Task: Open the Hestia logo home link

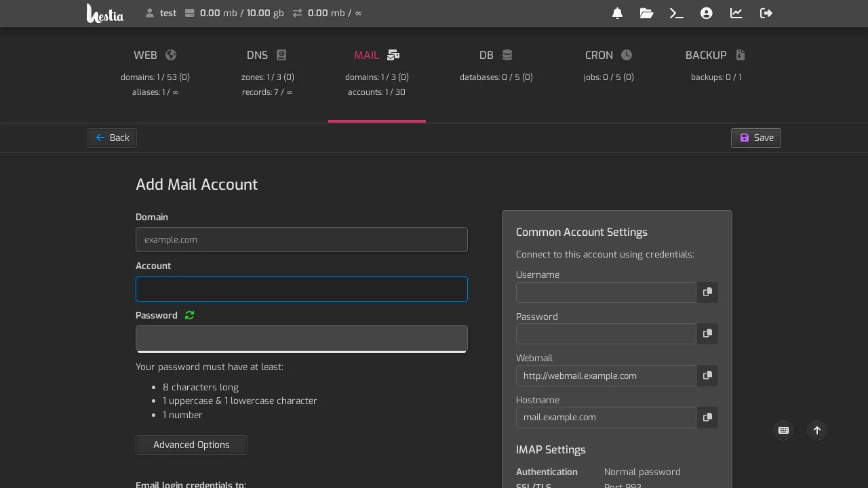Action: pos(105,13)
